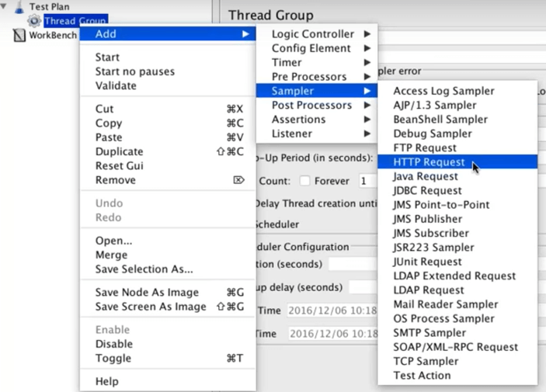
Task: Choose Save Node As Image
Action: coord(147,293)
